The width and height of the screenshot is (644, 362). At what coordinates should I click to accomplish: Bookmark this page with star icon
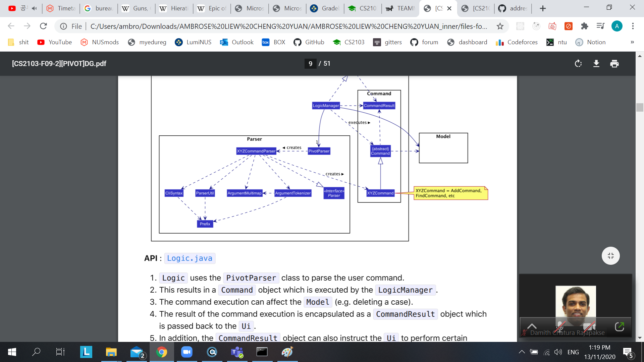500,26
